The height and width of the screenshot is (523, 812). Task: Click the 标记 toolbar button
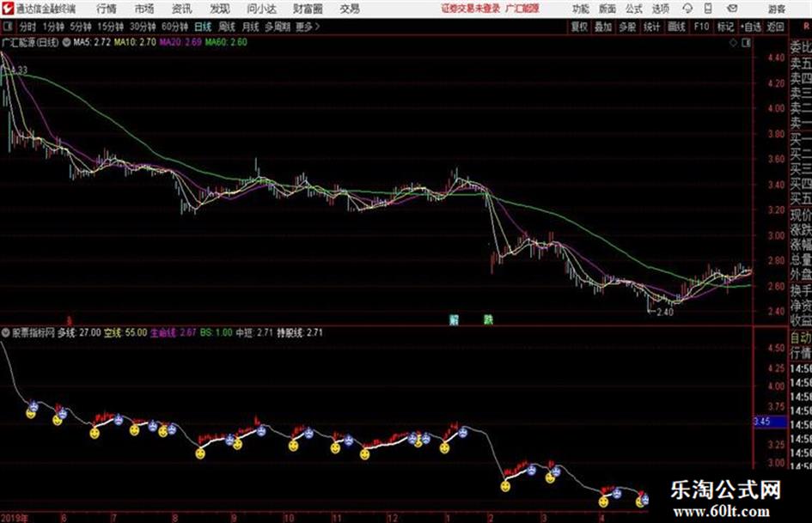pos(725,27)
